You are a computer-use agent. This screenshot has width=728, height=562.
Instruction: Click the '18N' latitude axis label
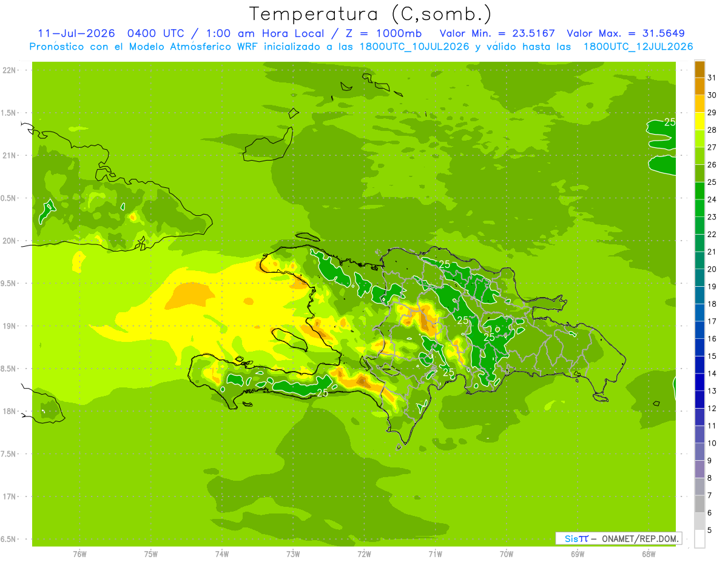click(10, 411)
